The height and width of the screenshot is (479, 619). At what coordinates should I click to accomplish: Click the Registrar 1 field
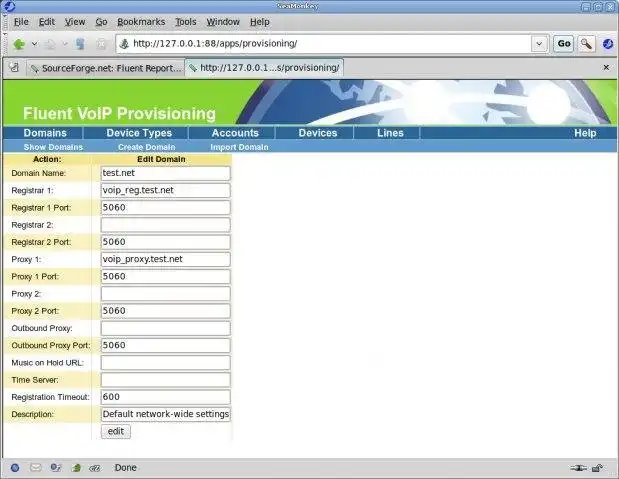(165, 190)
